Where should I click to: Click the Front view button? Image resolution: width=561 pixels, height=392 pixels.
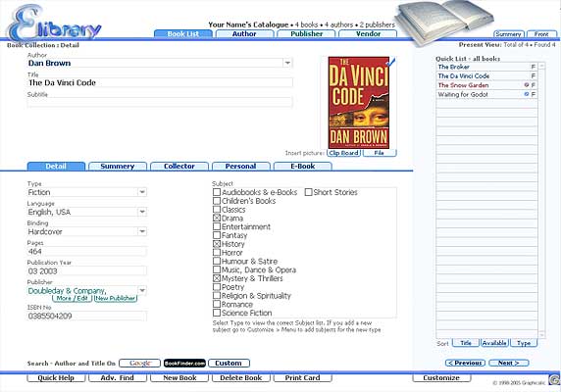tap(541, 34)
